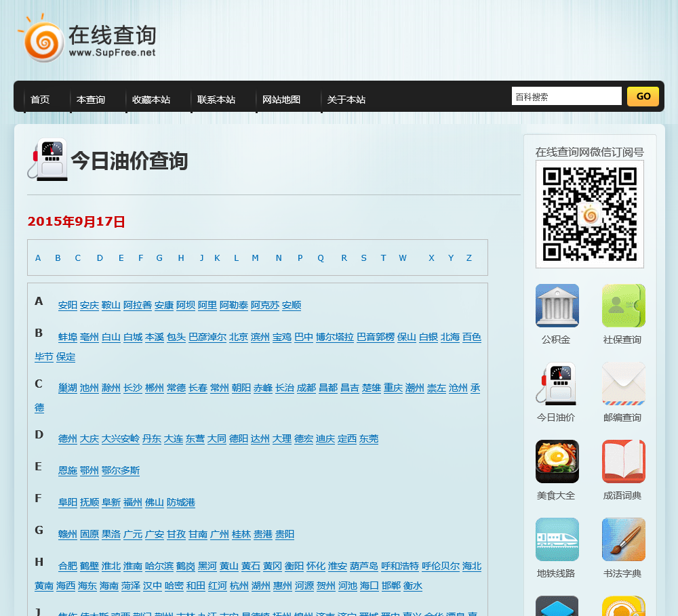
Task: Open city link 东莞
Action: tap(369, 439)
